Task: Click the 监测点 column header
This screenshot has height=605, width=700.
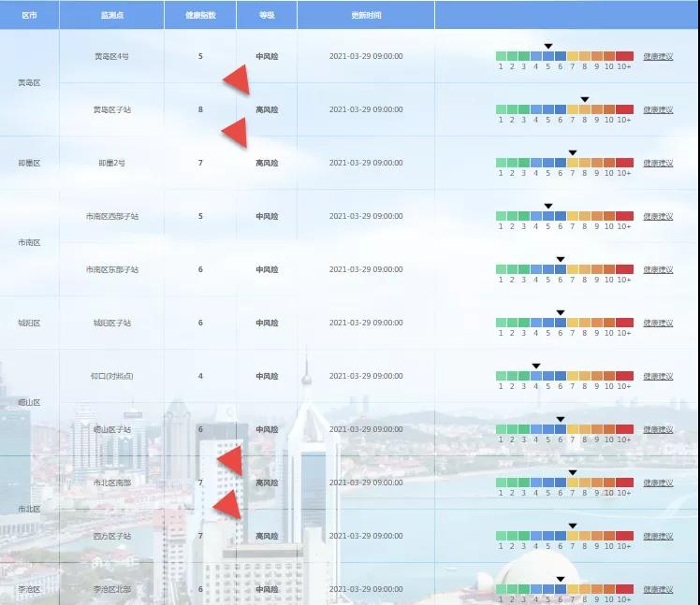Action: [x=111, y=16]
